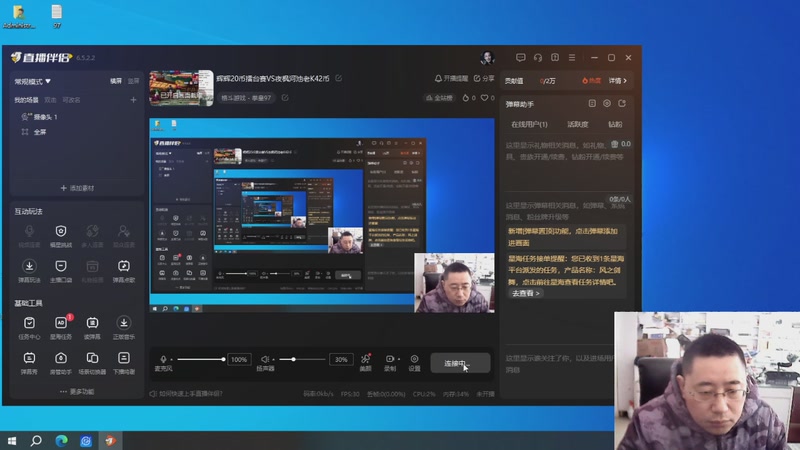Open the multi-person link icon

(92, 237)
